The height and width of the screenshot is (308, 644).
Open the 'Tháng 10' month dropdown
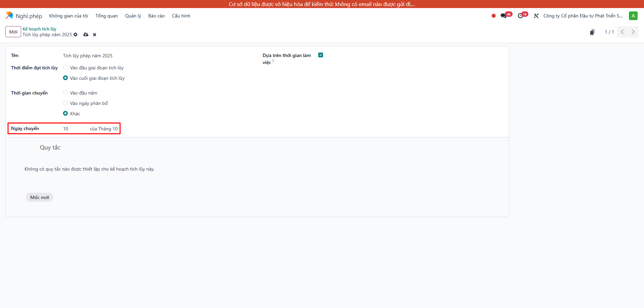tap(108, 129)
